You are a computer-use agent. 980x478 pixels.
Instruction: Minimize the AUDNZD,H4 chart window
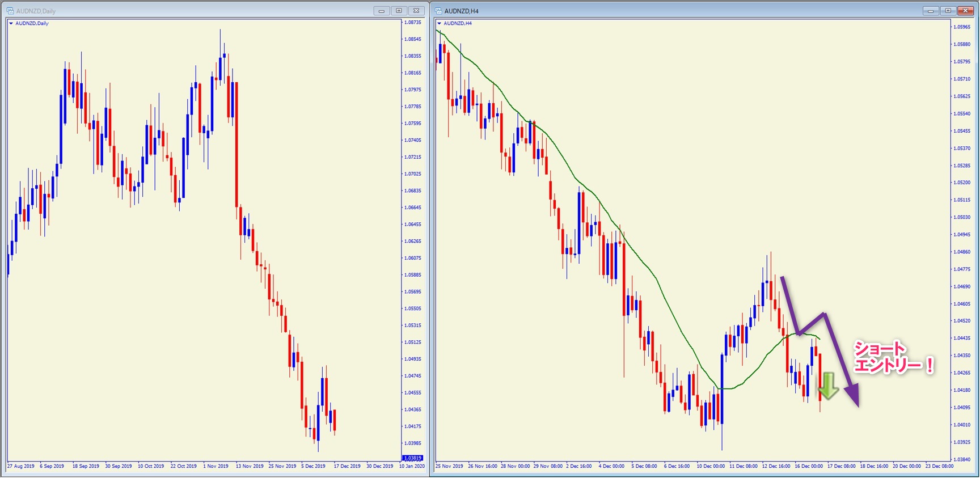click(x=930, y=11)
